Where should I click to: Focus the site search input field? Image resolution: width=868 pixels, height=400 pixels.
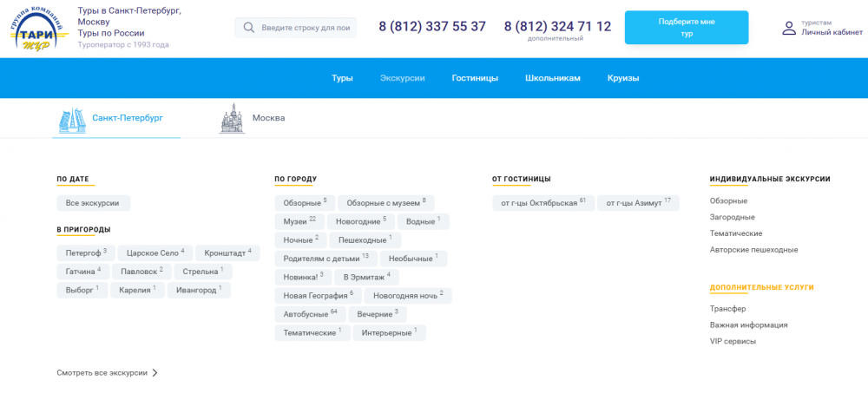click(x=306, y=28)
